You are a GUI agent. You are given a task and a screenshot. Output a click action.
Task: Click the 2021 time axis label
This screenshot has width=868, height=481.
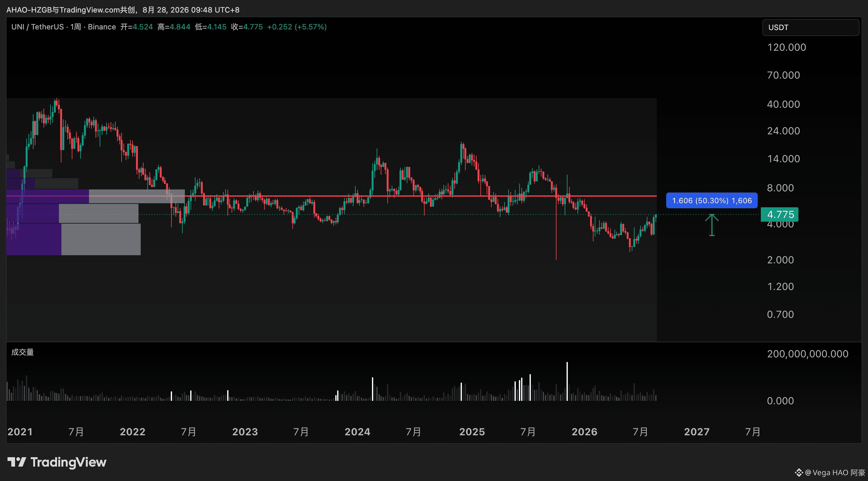pos(20,432)
